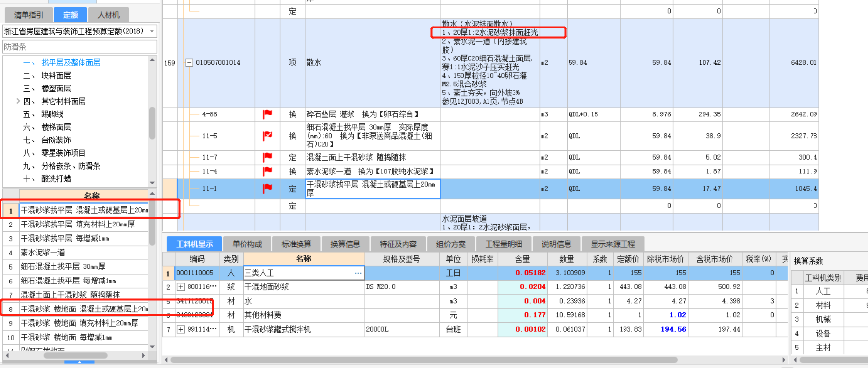The height and width of the screenshot is (368, 868).
Task: Select 八、零星装饰项目 in the tree
Action: click(54, 153)
